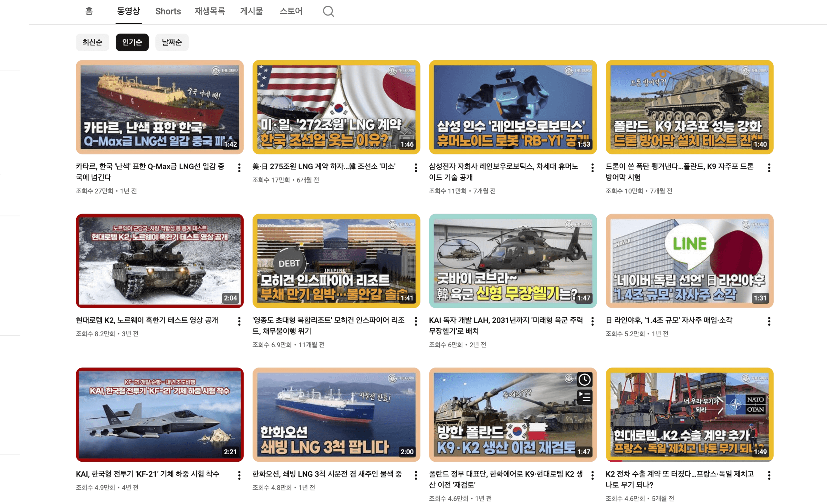
Task: Click the channel search magnifier icon
Action: 328,11
